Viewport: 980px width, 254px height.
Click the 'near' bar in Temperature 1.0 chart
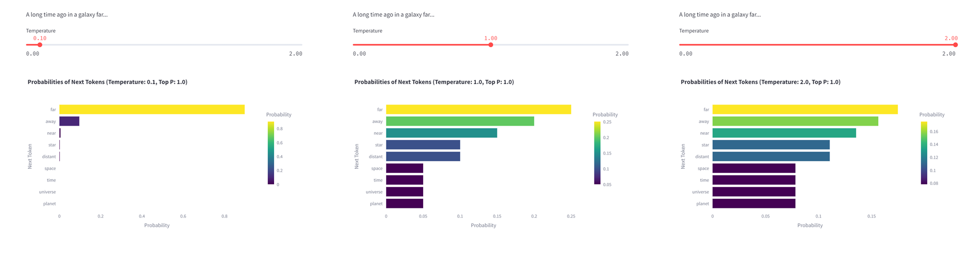coord(441,133)
